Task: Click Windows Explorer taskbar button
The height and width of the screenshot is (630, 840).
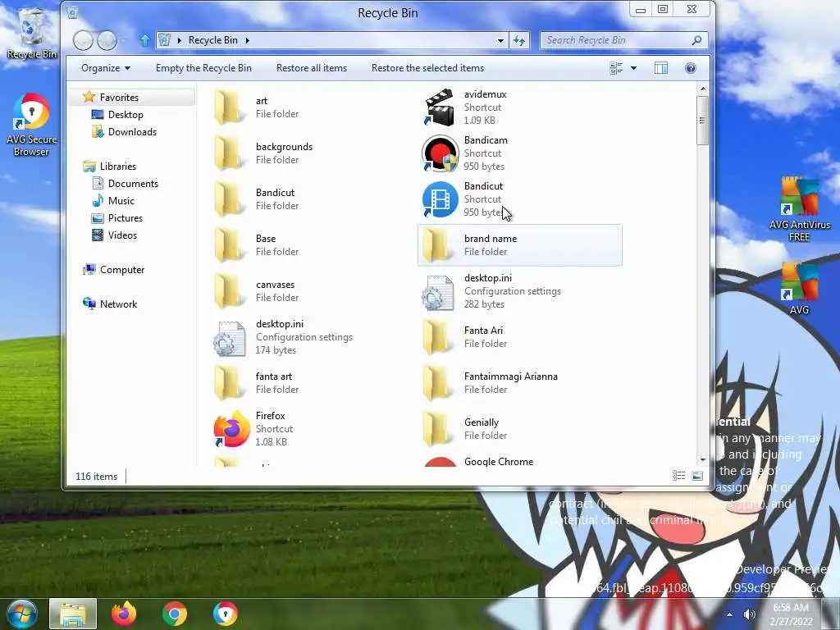Action: [x=73, y=614]
